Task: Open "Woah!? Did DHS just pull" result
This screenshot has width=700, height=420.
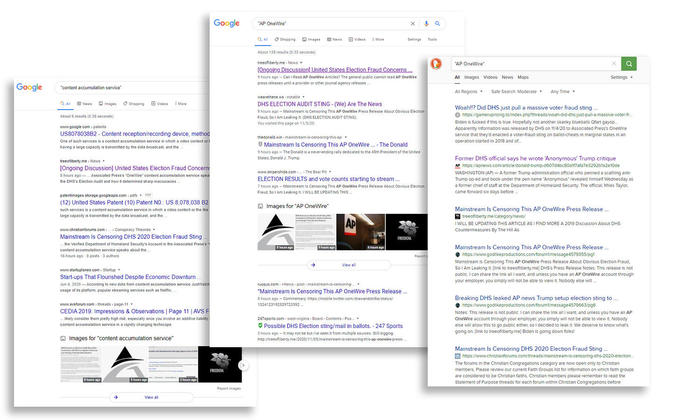Action: click(526, 108)
